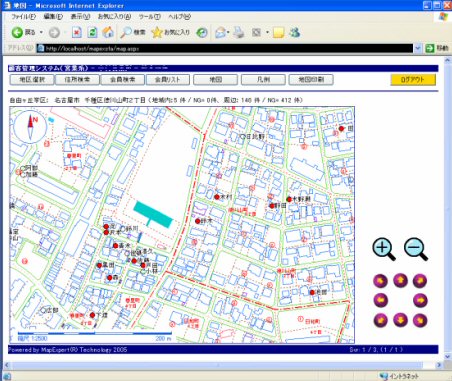
Task: Open the Back button history dropdown arrow
Action: (x=41, y=32)
